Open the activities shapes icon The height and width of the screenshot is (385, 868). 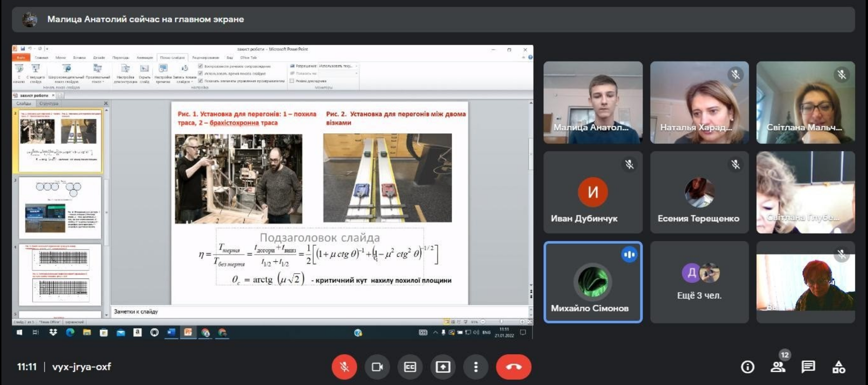839,367
